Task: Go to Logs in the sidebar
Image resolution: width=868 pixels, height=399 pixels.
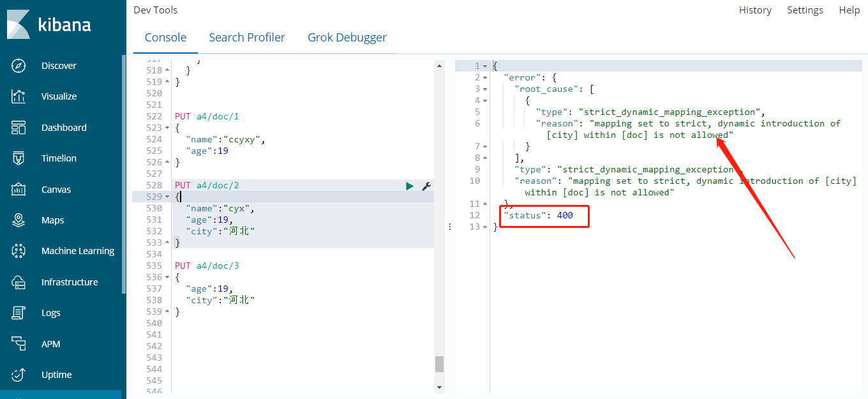Action: pos(51,313)
